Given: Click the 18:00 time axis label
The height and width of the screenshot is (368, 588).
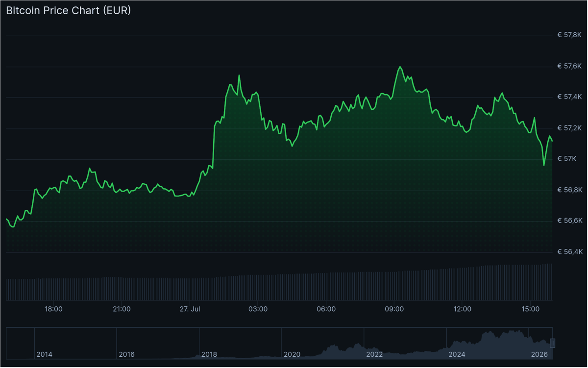Looking at the screenshot, I should click(x=53, y=309).
